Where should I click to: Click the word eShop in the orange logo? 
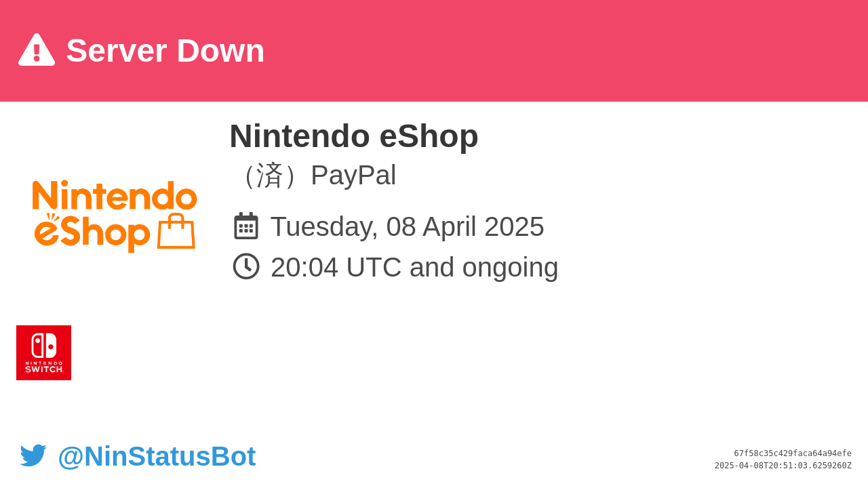[92, 233]
